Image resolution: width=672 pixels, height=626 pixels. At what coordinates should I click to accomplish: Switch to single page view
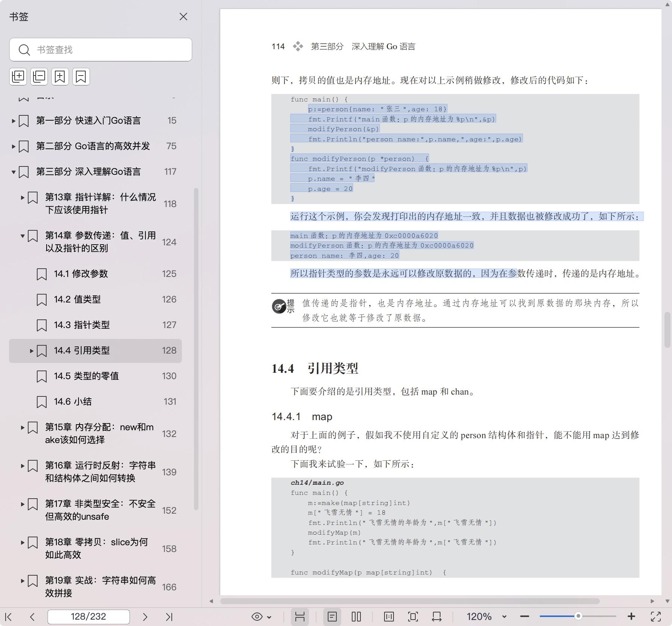click(x=332, y=617)
